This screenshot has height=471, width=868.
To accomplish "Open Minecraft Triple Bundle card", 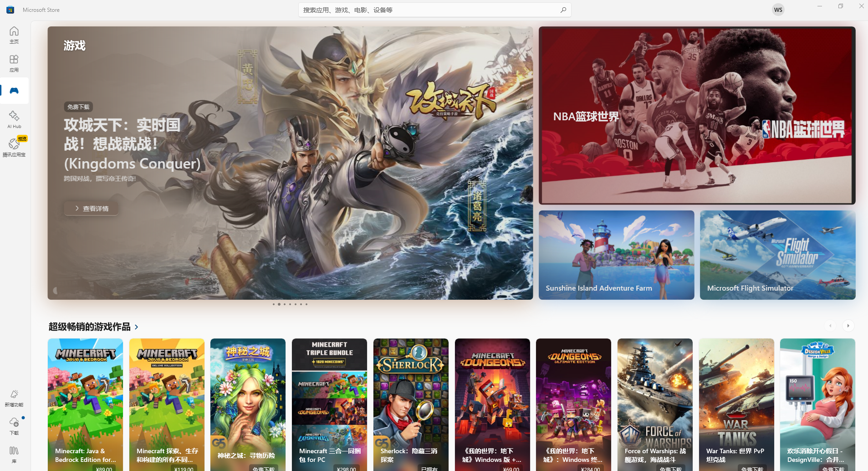I will pyautogui.click(x=329, y=404).
